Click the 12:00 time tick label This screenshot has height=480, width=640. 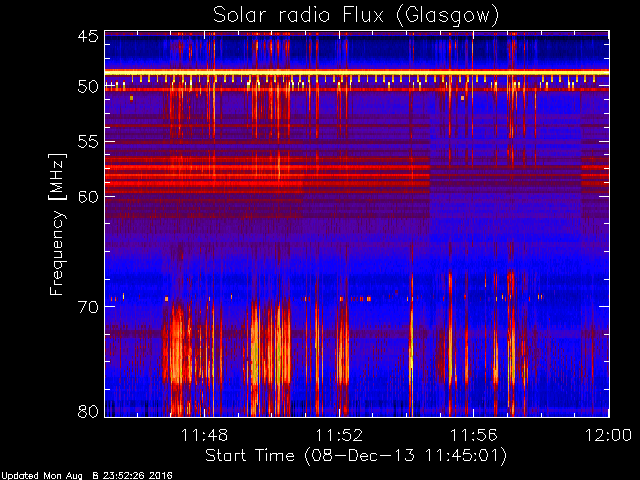(609, 435)
